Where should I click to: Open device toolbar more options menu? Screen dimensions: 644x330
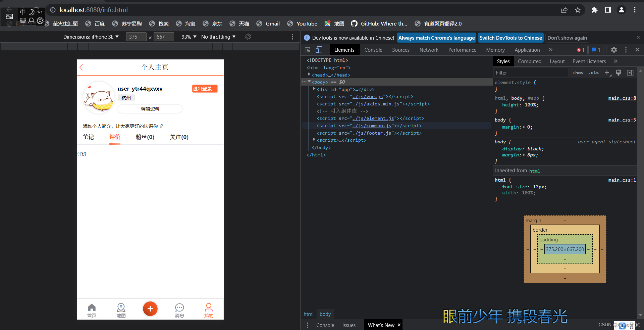point(292,37)
